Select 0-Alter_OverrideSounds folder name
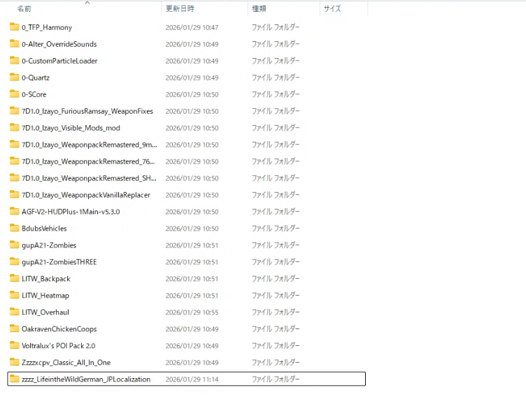The height and width of the screenshot is (420, 526). tap(59, 44)
